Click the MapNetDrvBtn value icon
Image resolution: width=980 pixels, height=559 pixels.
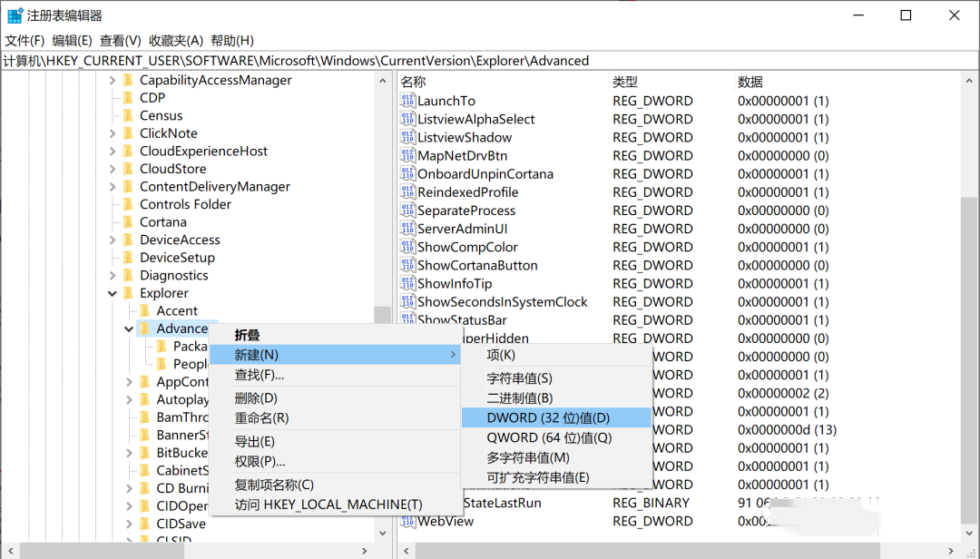pyautogui.click(x=407, y=155)
